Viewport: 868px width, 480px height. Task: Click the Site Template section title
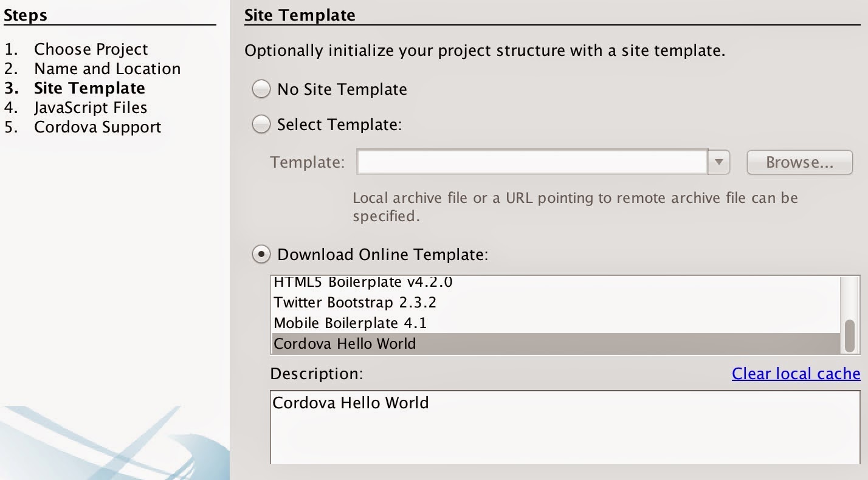click(299, 15)
